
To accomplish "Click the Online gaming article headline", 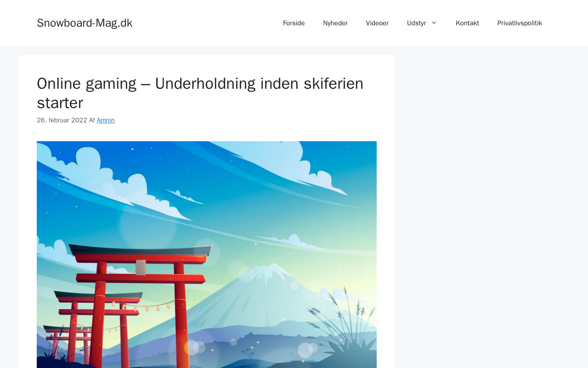I will click(x=200, y=93).
